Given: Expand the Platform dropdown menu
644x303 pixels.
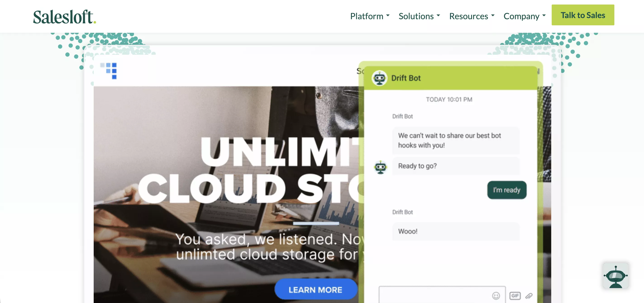Looking at the screenshot, I should point(370,16).
